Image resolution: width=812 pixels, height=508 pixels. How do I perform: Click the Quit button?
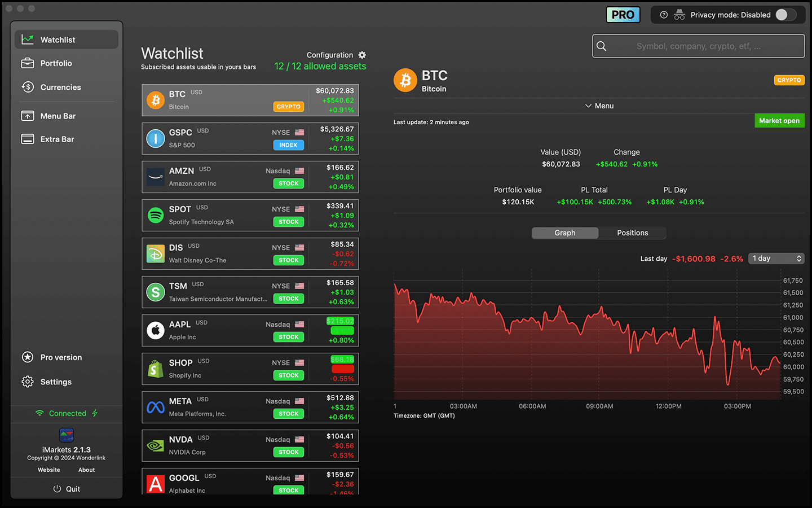pos(67,489)
